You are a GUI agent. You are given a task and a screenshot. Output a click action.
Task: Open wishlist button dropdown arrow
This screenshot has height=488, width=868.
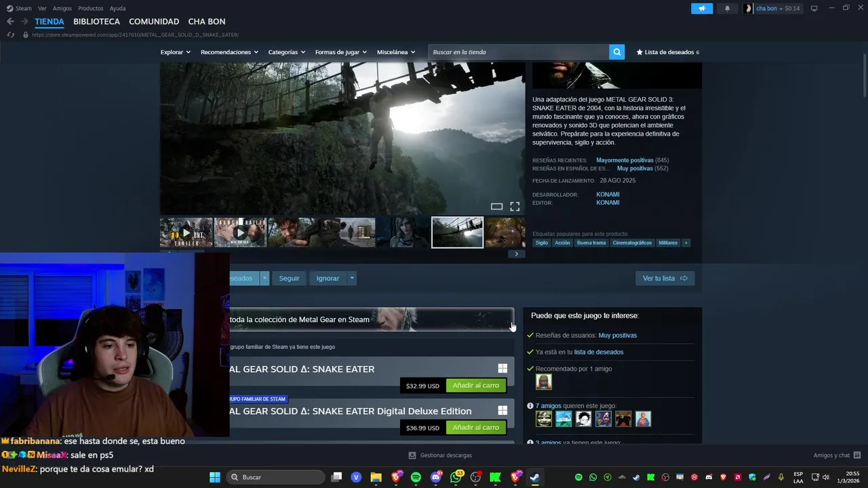[x=264, y=278]
